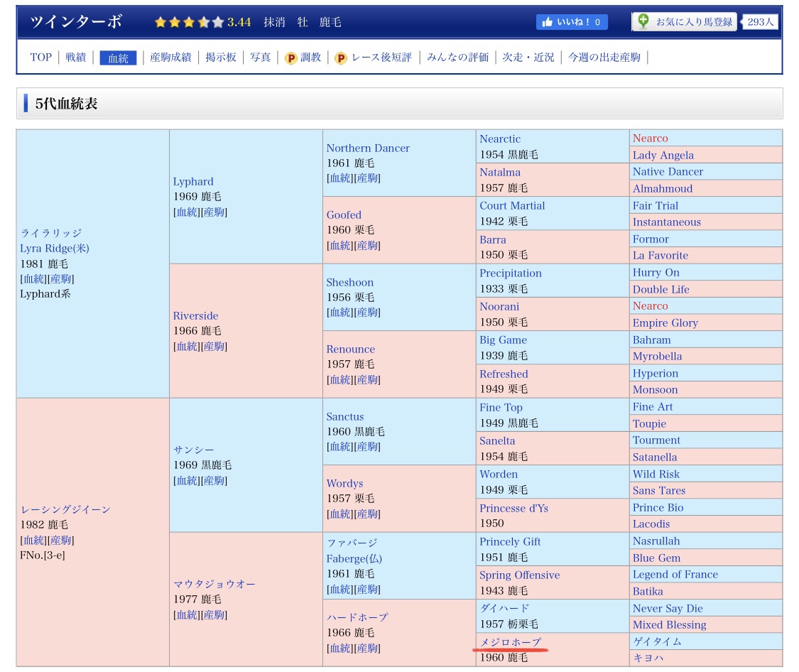
Task: Open the Sanctus horse link
Action: coord(345,416)
